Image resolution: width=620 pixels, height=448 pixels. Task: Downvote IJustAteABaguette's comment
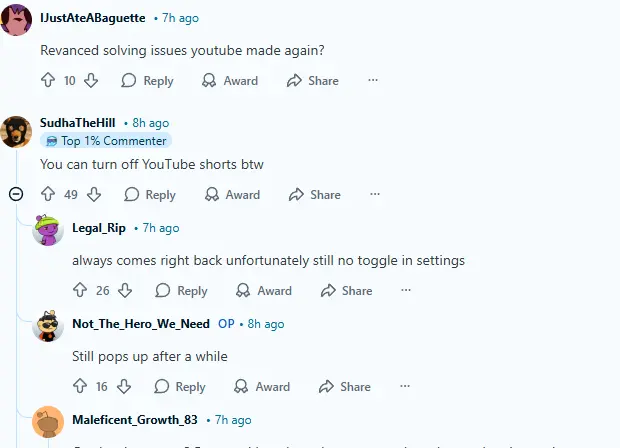point(91,81)
